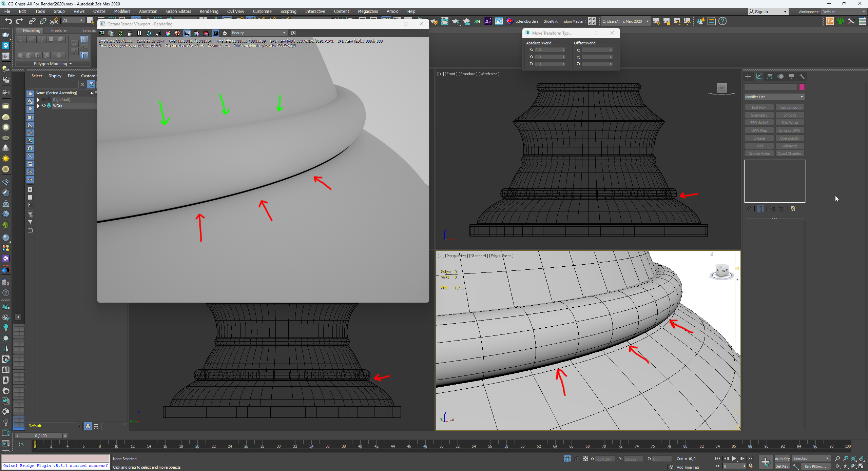The height and width of the screenshot is (471, 868).
Task: Click the Absolute World X input field
Action: click(547, 50)
